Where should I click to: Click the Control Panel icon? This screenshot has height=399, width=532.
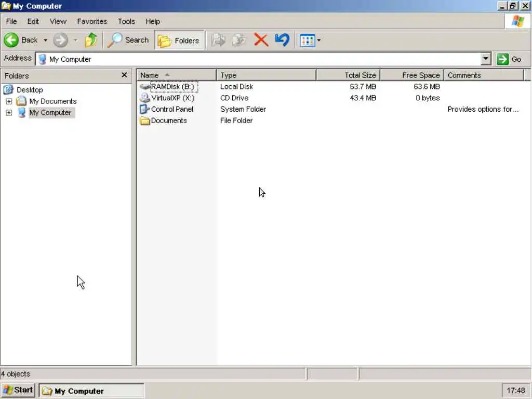tap(144, 109)
